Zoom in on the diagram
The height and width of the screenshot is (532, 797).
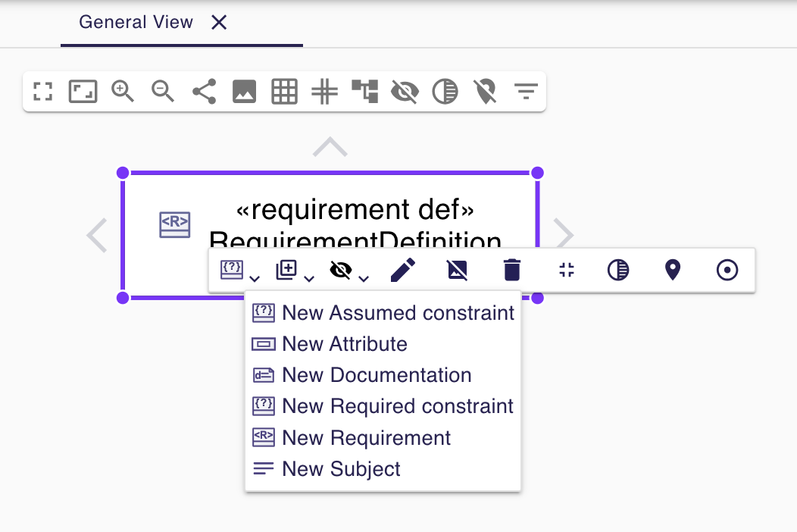122,91
